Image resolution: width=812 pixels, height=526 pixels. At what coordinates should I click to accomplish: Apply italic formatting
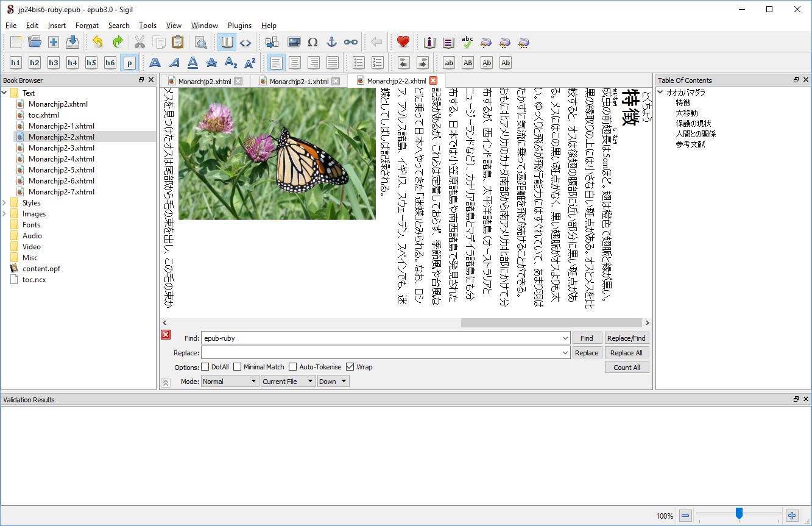tap(174, 62)
